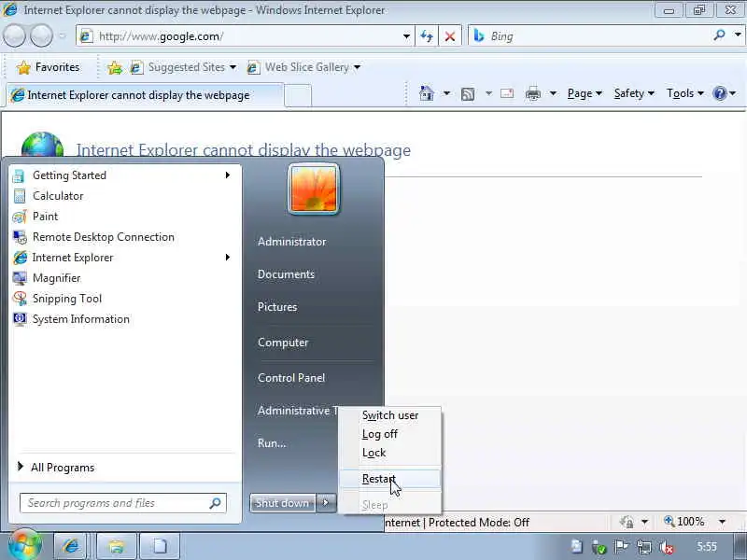747x560 pixels.
Task: Open the zoom level 100% dropdown
Action: coord(722,522)
